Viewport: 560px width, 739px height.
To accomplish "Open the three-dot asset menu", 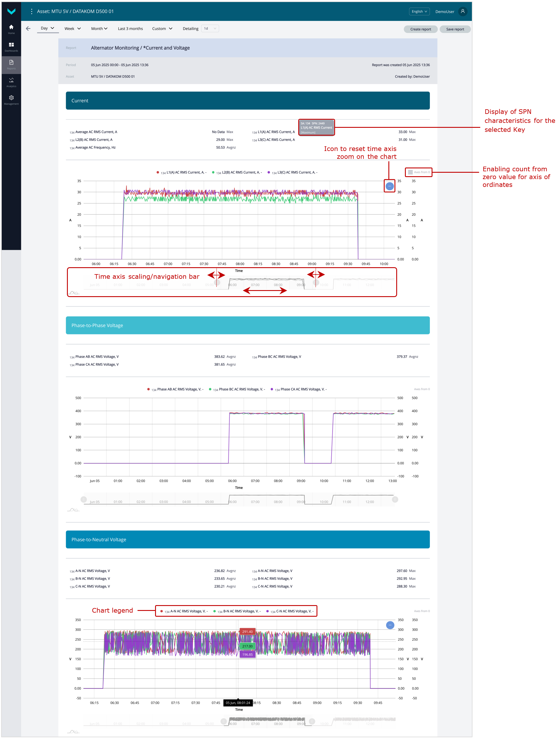I will [x=31, y=11].
